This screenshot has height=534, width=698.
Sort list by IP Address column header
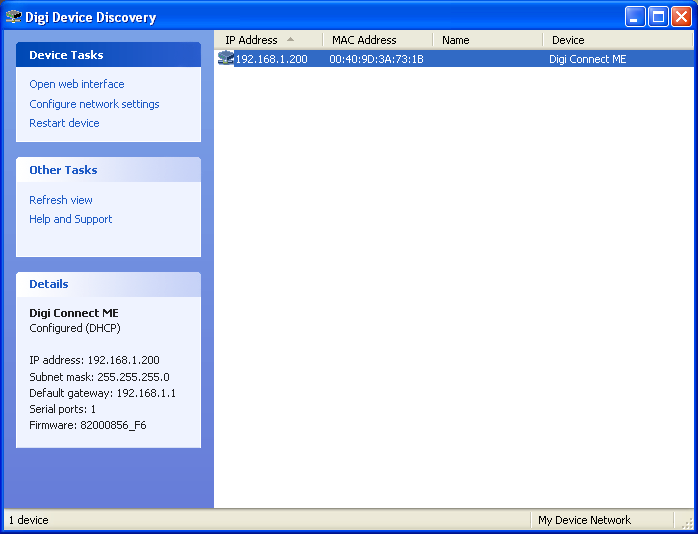(x=268, y=40)
